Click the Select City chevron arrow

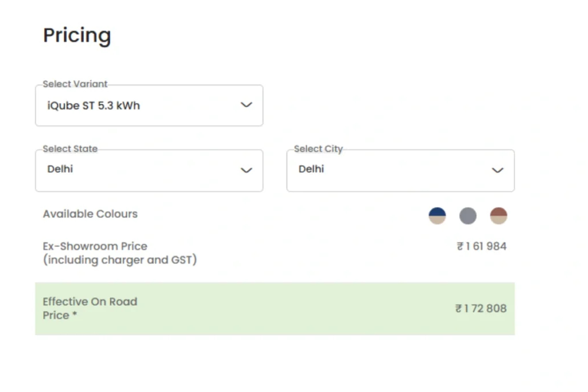click(x=498, y=170)
